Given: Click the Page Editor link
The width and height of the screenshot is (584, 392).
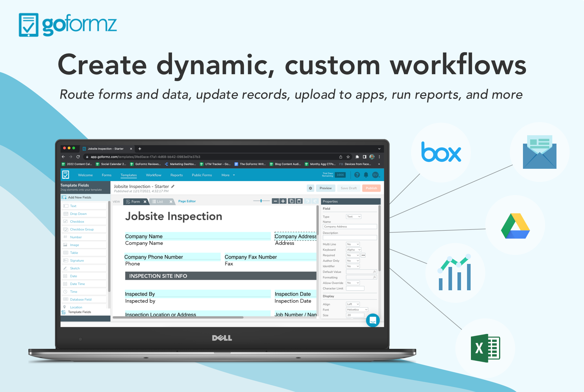Looking at the screenshot, I should point(187,201).
